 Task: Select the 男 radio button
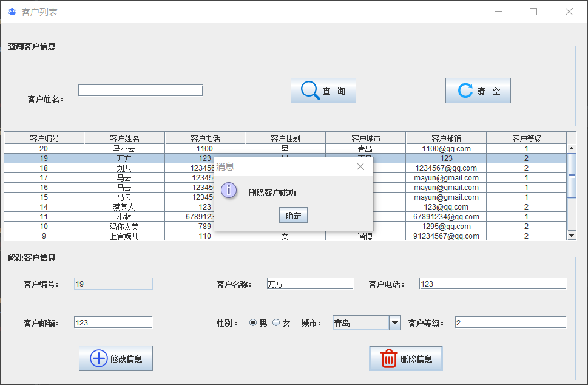pos(253,322)
